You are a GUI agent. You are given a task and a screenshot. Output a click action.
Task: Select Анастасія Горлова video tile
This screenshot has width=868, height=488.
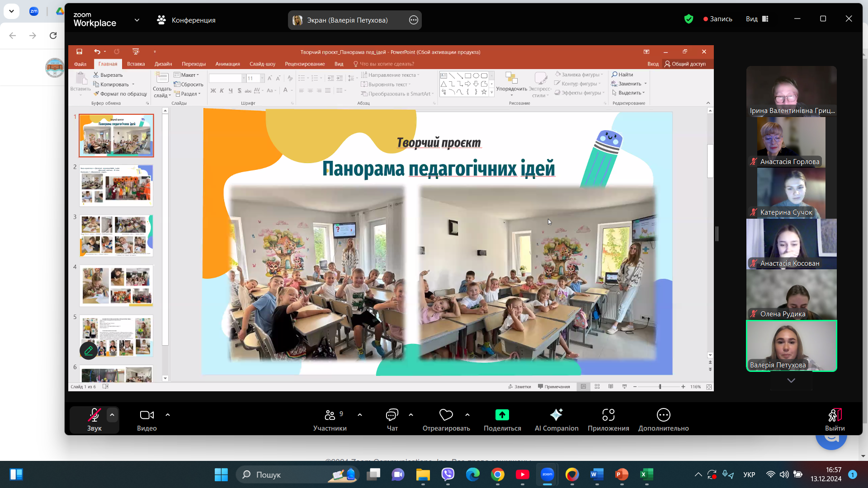[791, 143]
